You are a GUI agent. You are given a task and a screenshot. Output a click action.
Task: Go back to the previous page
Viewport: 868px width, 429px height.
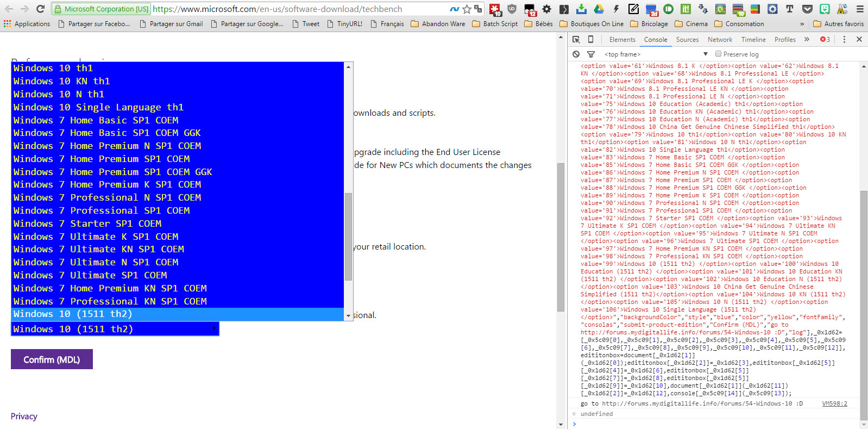click(9, 9)
